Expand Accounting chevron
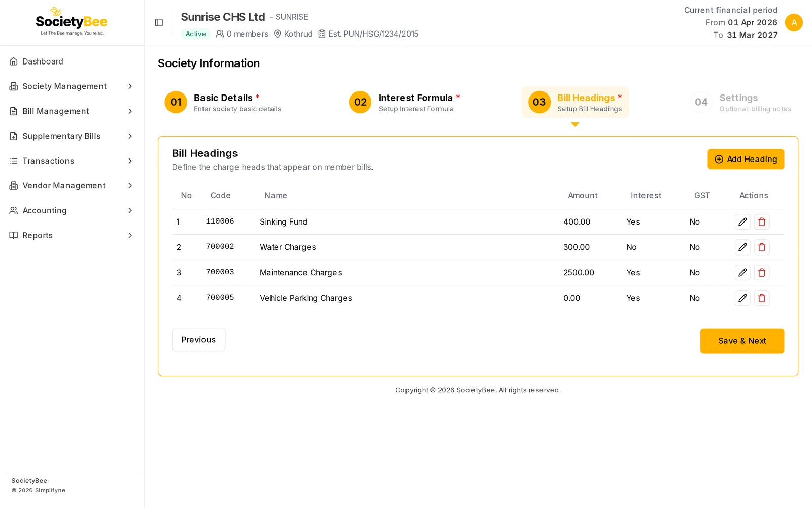Viewport: 812px width, 508px height. [130, 211]
